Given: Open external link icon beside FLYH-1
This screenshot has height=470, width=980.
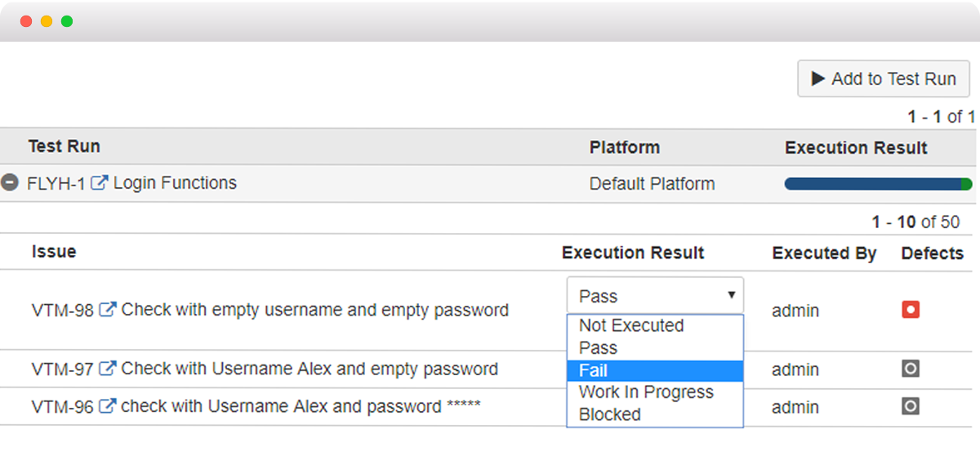Looking at the screenshot, I should (x=99, y=183).
